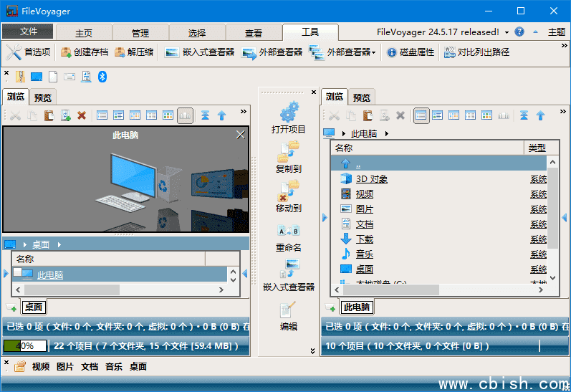
Task: Expand left pane toolbar overflow chevron
Action: [x=244, y=112]
